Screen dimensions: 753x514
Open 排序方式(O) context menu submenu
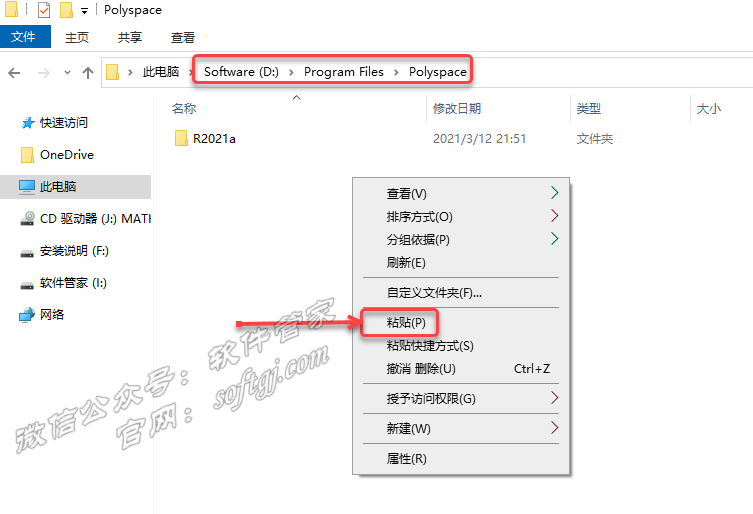point(461,217)
